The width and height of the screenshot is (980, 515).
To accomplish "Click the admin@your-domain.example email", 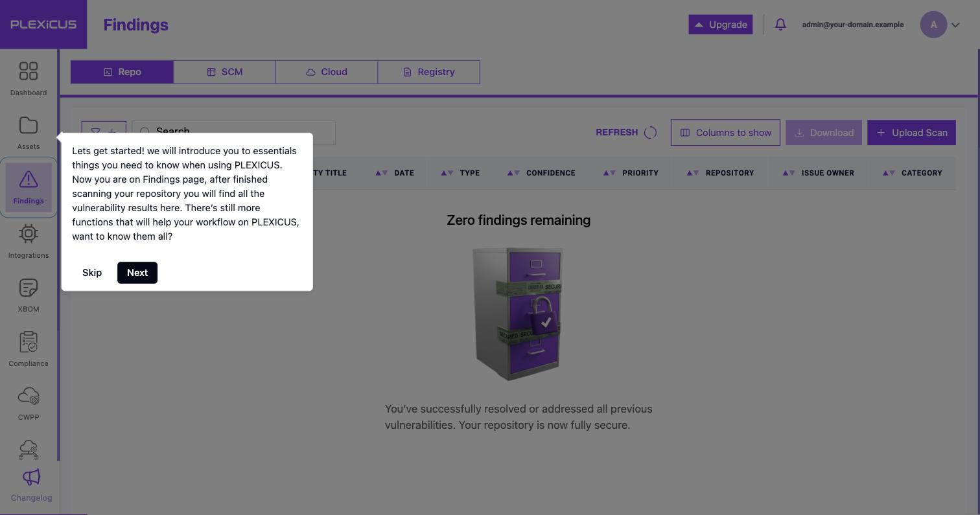I will [853, 25].
